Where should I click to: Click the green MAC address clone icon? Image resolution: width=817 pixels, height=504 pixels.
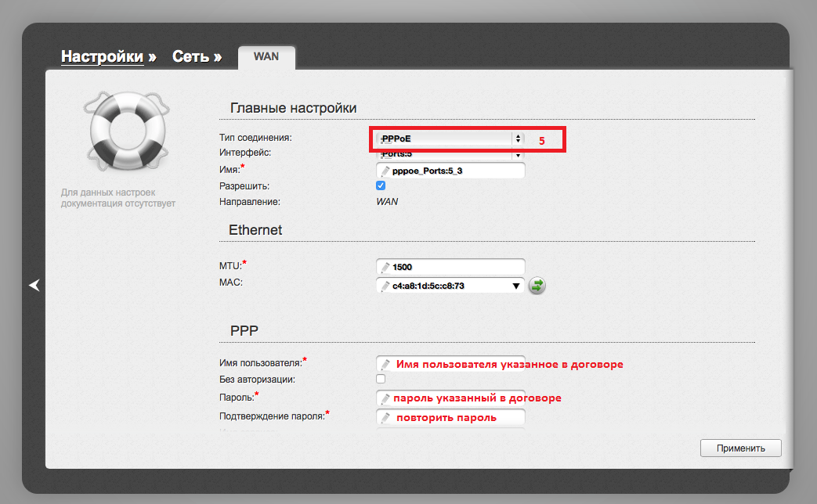(537, 286)
